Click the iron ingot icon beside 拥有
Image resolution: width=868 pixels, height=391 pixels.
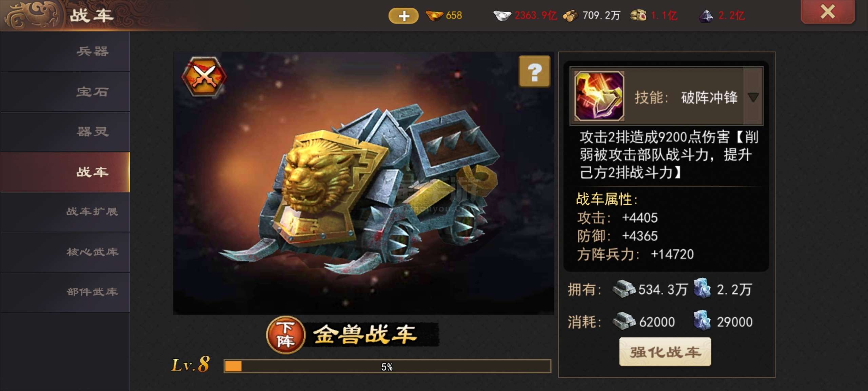[x=624, y=289]
